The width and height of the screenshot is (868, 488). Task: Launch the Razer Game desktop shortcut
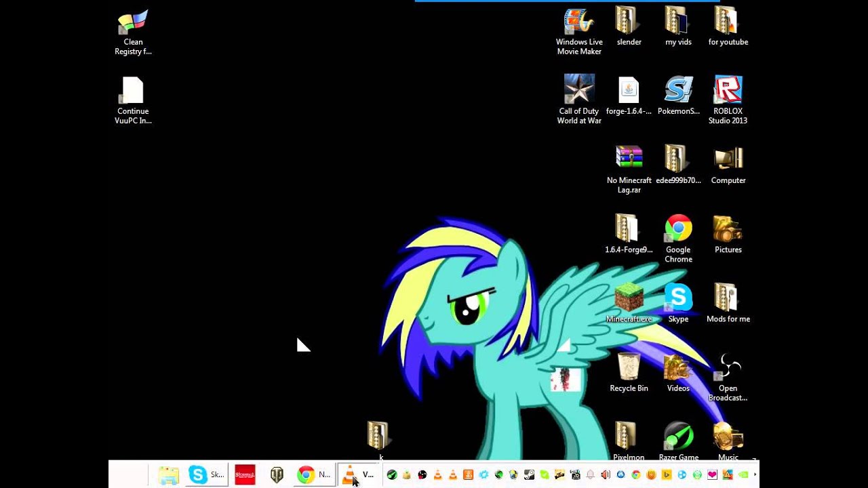point(678,441)
